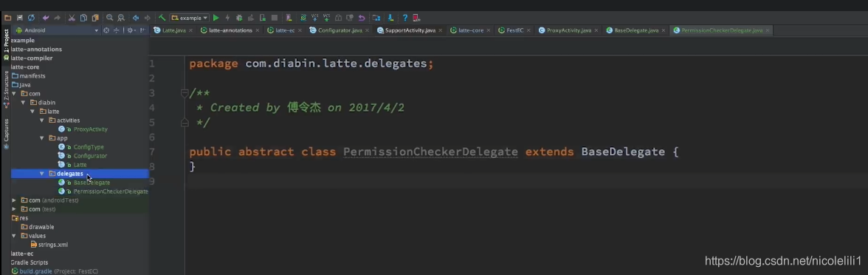Navigate forward with the right arrow icon
This screenshot has height=275, width=868.
148,18
